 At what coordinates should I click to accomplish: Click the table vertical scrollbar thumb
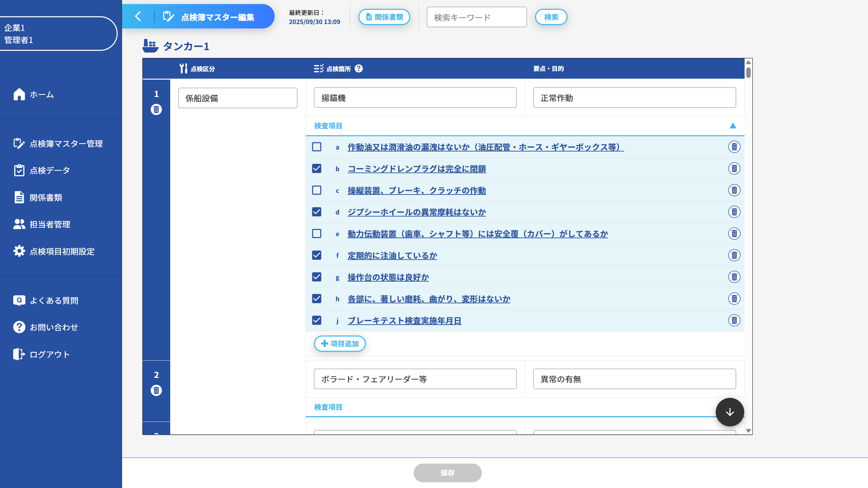pyautogui.click(x=748, y=72)
